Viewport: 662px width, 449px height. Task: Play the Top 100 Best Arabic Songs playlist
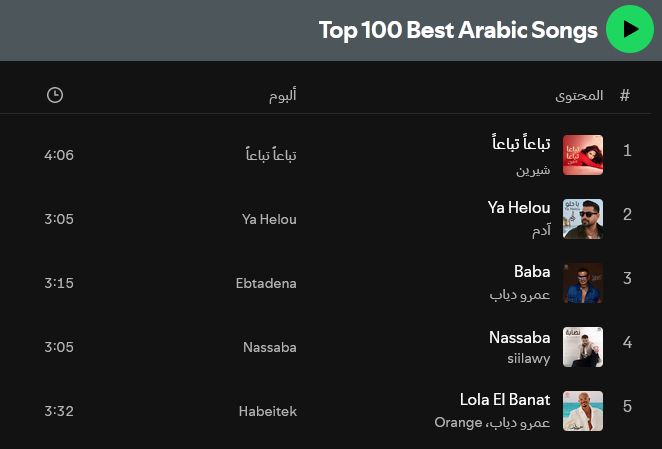click(629, 29)
